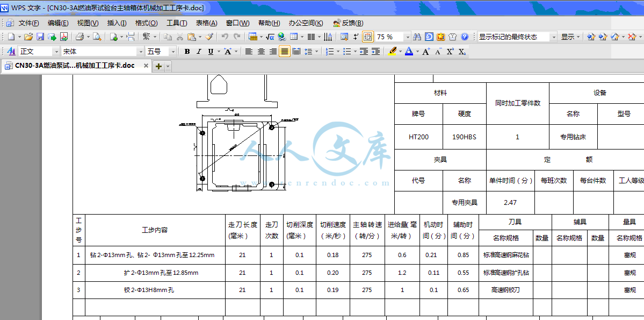
Task: Open the style dropdown showing 正文
Action: tap(56, 52)
